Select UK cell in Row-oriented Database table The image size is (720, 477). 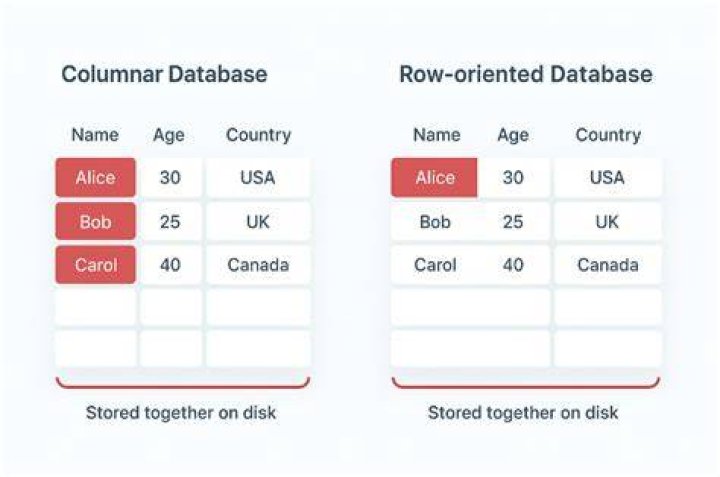point(607,222)
